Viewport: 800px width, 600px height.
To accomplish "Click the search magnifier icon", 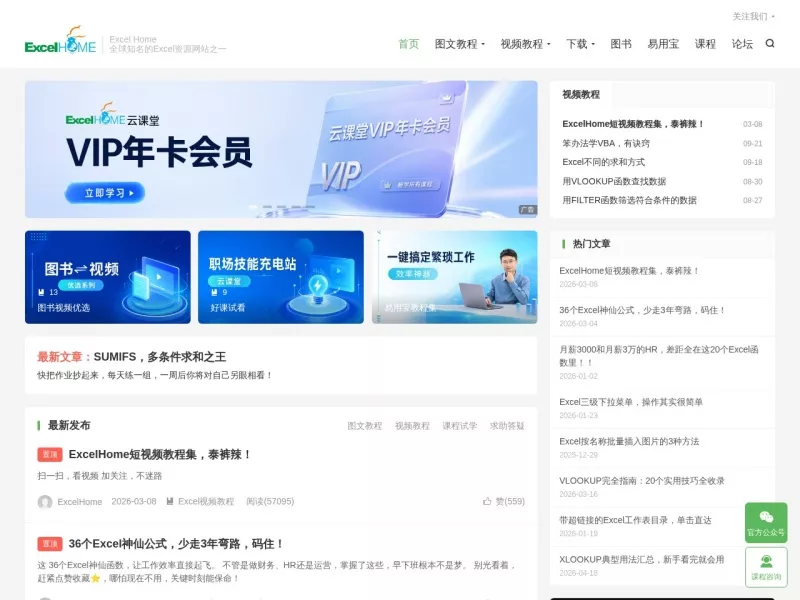I will [x=770, y=43].
